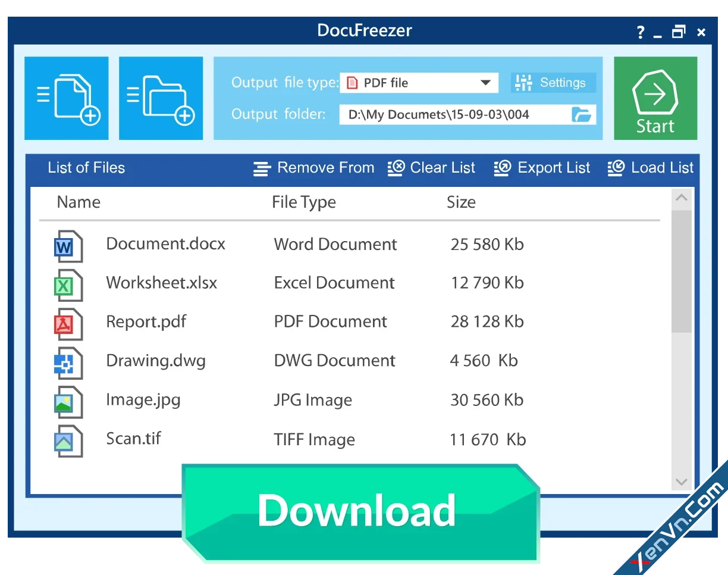Click the Excel Document type cell
This screenshot has height=575, width=728.
334,283
